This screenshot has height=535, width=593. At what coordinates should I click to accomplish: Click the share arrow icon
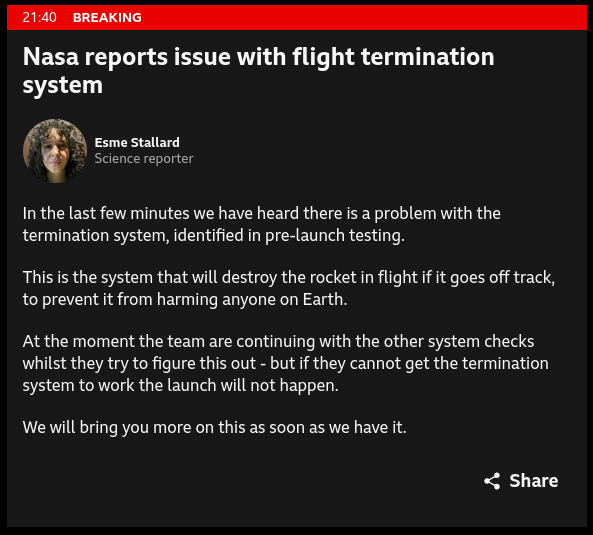(x=492, y=481)
